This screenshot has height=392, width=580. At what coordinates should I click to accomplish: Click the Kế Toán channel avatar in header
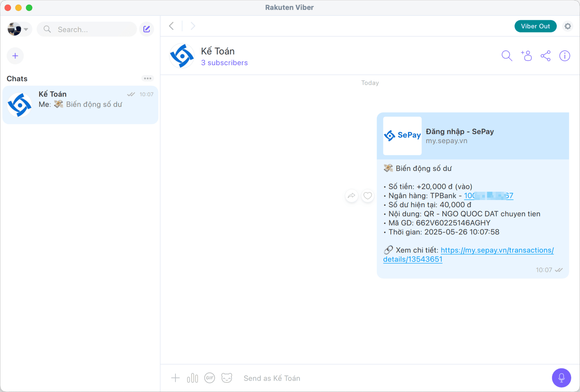point(182,56)
